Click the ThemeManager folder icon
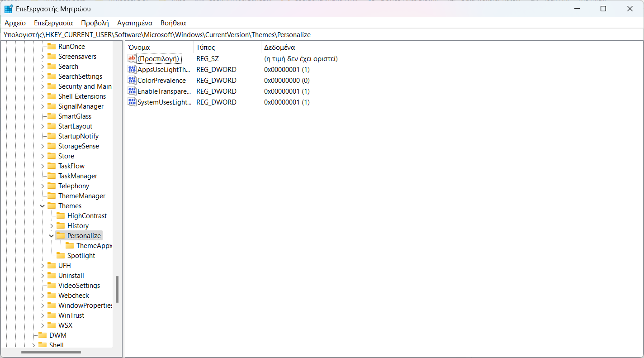 [51, 196]
